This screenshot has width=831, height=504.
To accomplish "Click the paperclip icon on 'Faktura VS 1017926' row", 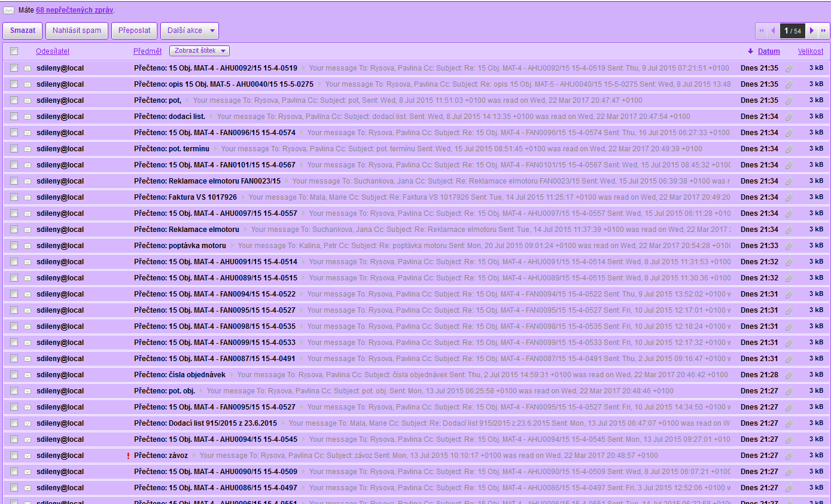I will click(x=789, y=197).
